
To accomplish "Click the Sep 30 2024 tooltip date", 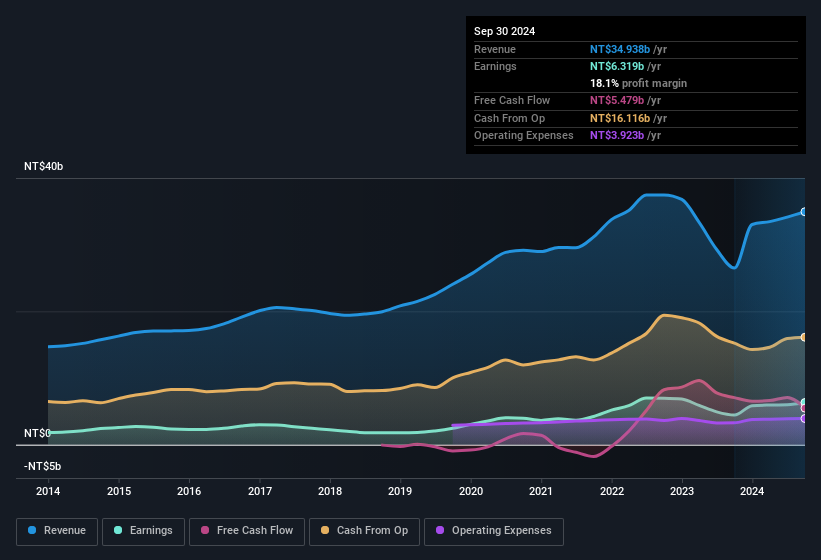I will tap(504, 31).
